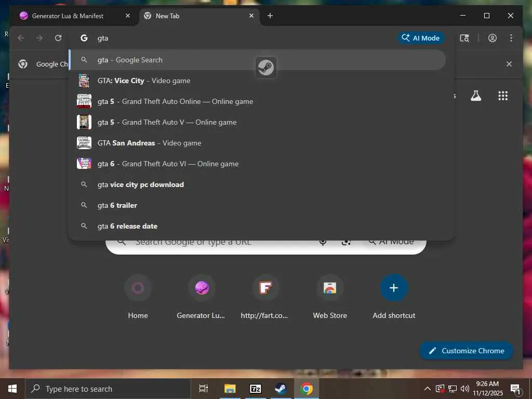The width and height of the screenshot is (532, 399).
Task: Open the Labs flask icon
Action: (x=476, y=96)
